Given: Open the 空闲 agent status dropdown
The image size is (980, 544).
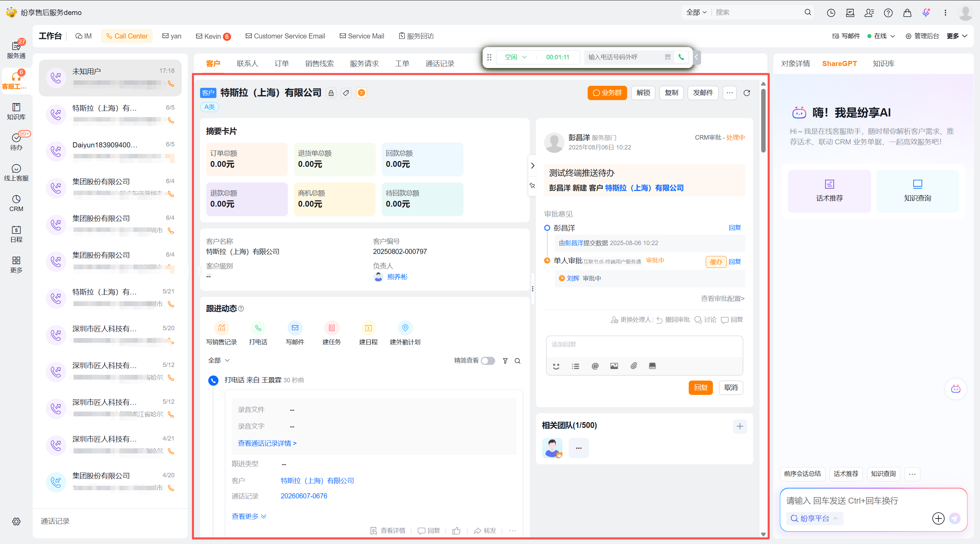Looking at the screenshot, I should [x=516, y=57].
